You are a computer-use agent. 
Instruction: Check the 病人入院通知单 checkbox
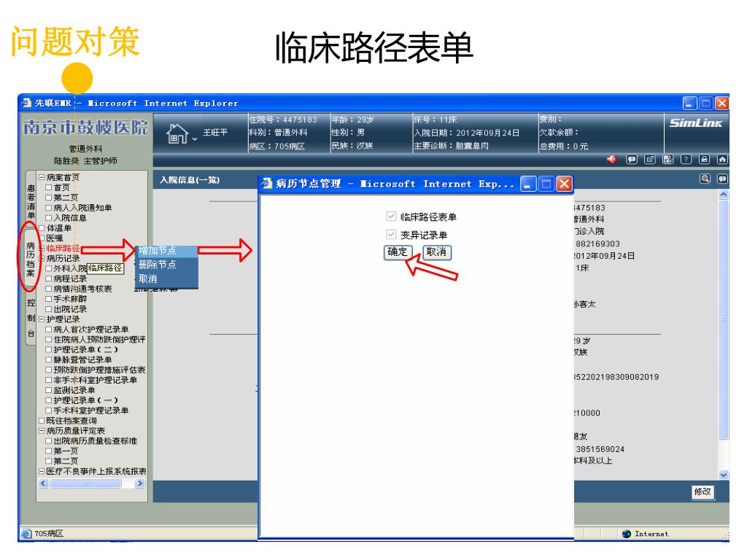coord(48,208)
